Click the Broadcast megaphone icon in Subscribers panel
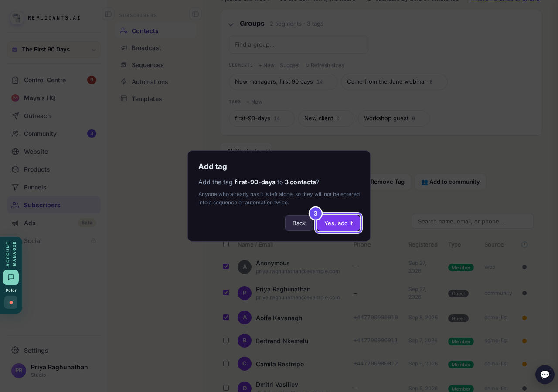 [x=124, y=48]
